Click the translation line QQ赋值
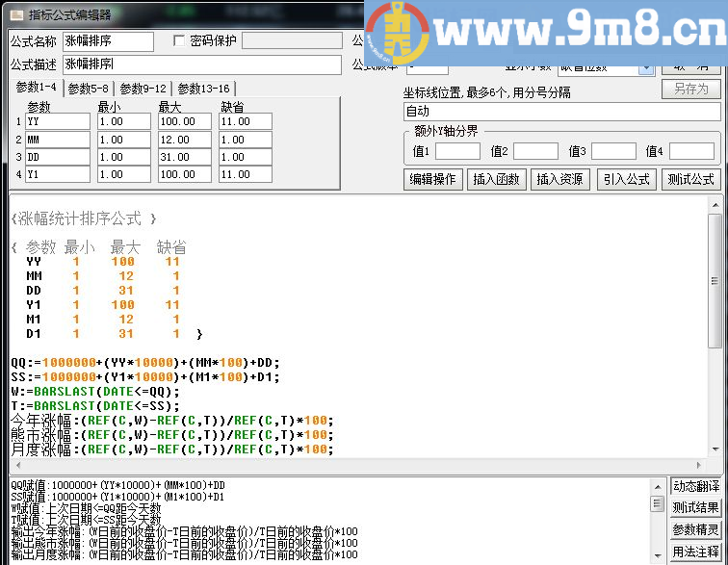 tap(117, 485)
